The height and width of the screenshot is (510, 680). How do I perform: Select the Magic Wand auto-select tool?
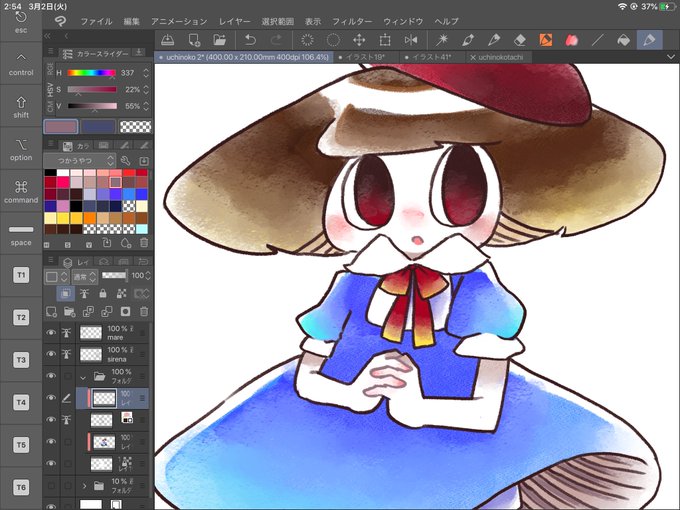tap(442, 40)
